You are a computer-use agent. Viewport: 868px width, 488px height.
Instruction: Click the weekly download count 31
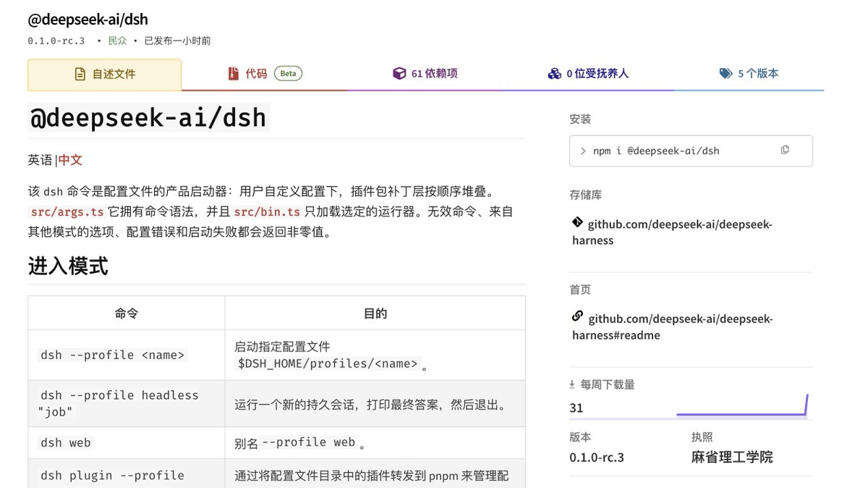[x=576, y=408]
